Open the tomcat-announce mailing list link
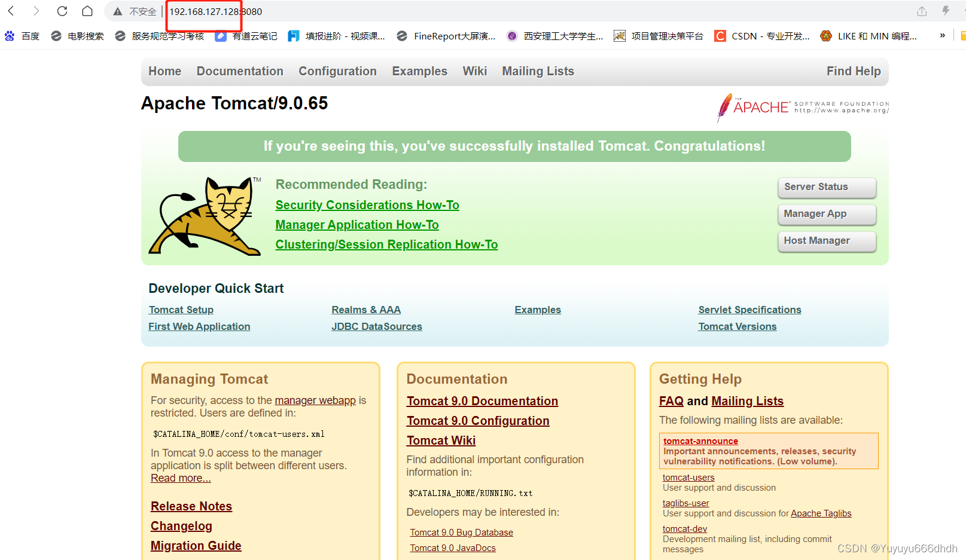This screenshot has width=966, height=560. 700,441
